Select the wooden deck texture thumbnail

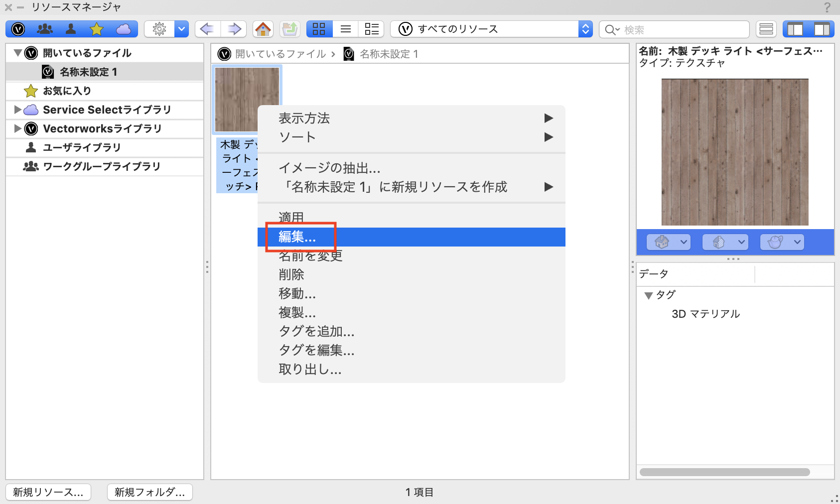click(247, 100)
